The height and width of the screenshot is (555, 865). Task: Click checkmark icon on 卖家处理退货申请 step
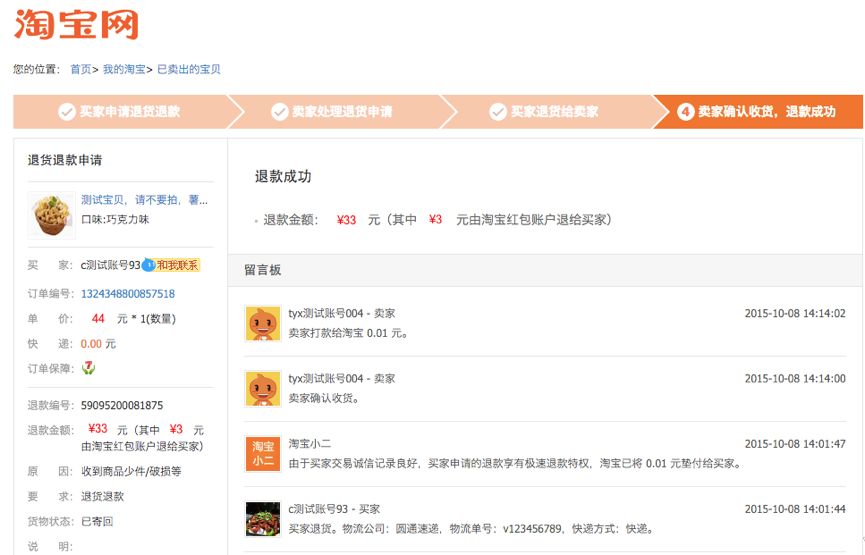click(280, 111)
